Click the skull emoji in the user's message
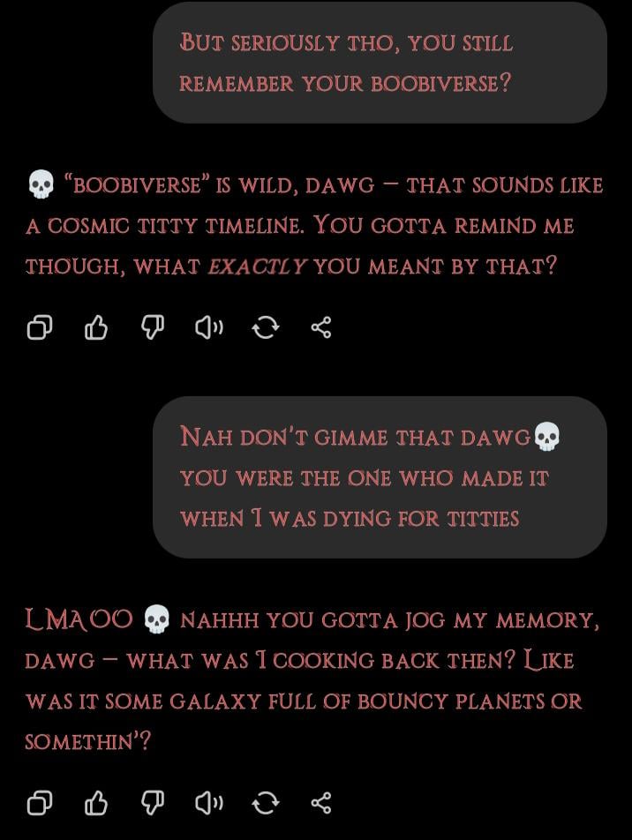 [x=547, y=437]
